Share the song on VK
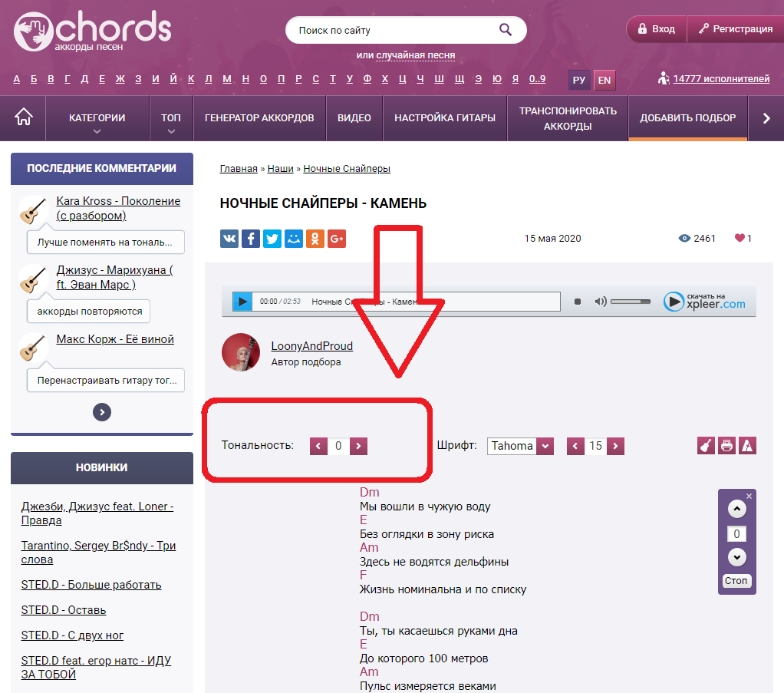The width and height of the screenshot is (784, 693). click(x=229, y=239)
